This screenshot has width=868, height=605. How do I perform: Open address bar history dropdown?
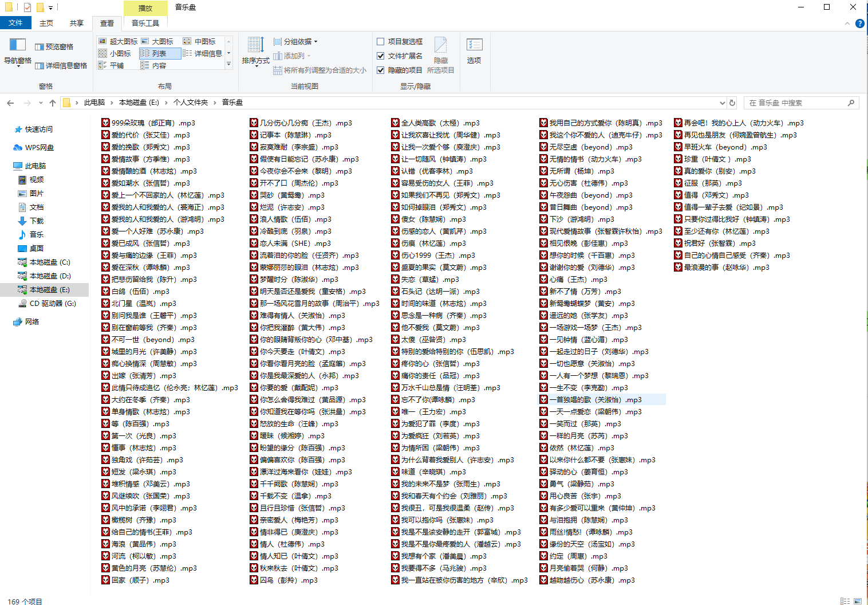722,103
